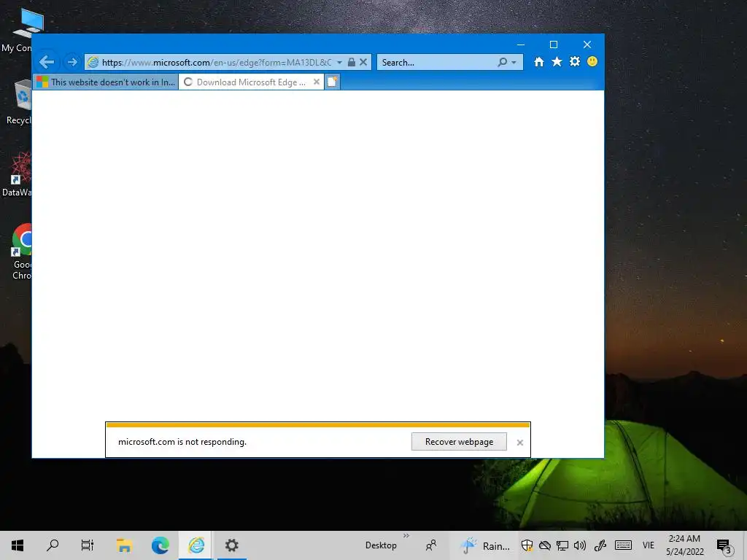
Task: Open taskbar Search
Action: (53, 545)
